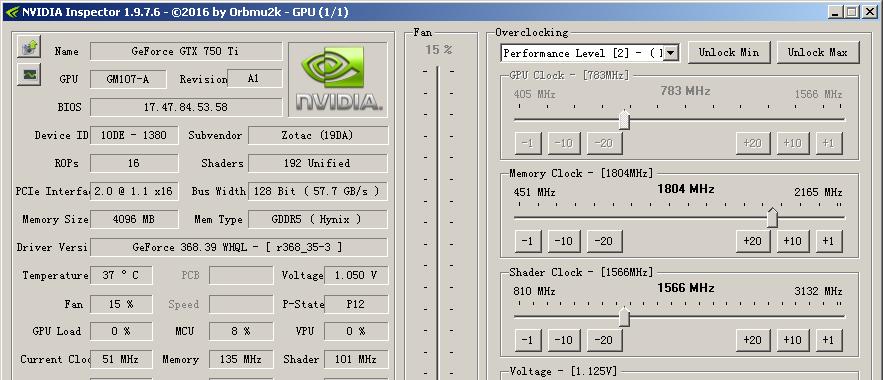Screen dimensions: 883x380
Task: Click the Device ID 10DE - 1380 field
Action: [134, 135]
